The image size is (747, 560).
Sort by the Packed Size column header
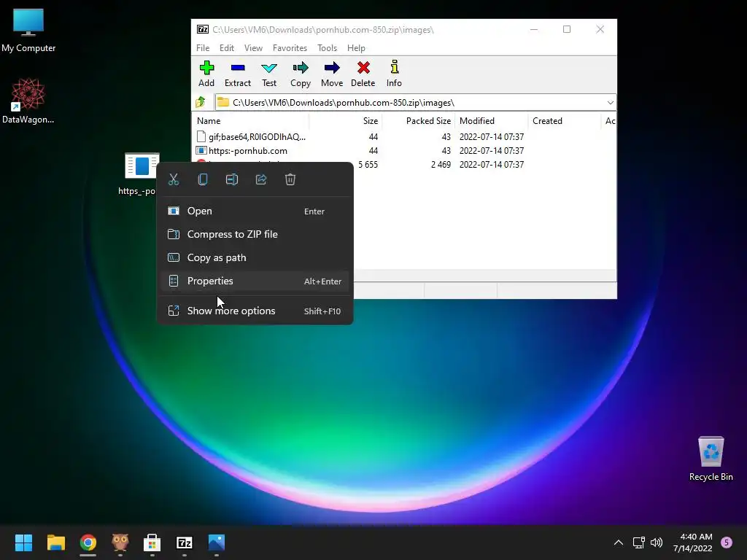[418, 121]
